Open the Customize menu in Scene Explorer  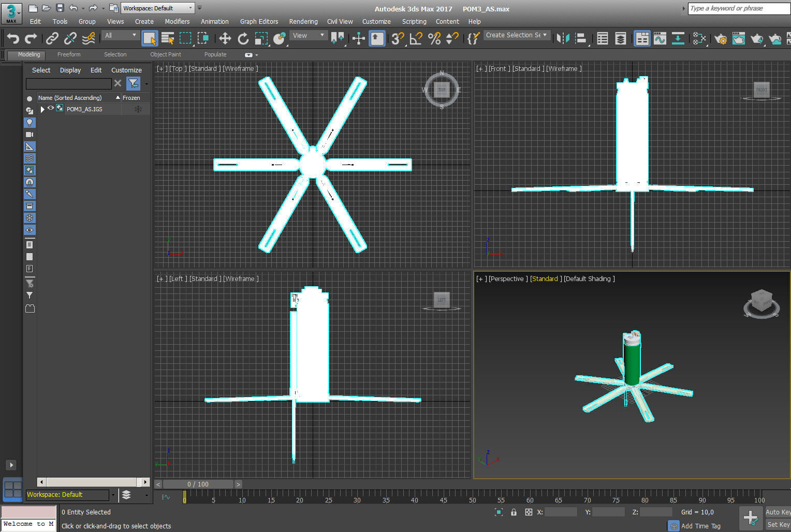[126, 70]
